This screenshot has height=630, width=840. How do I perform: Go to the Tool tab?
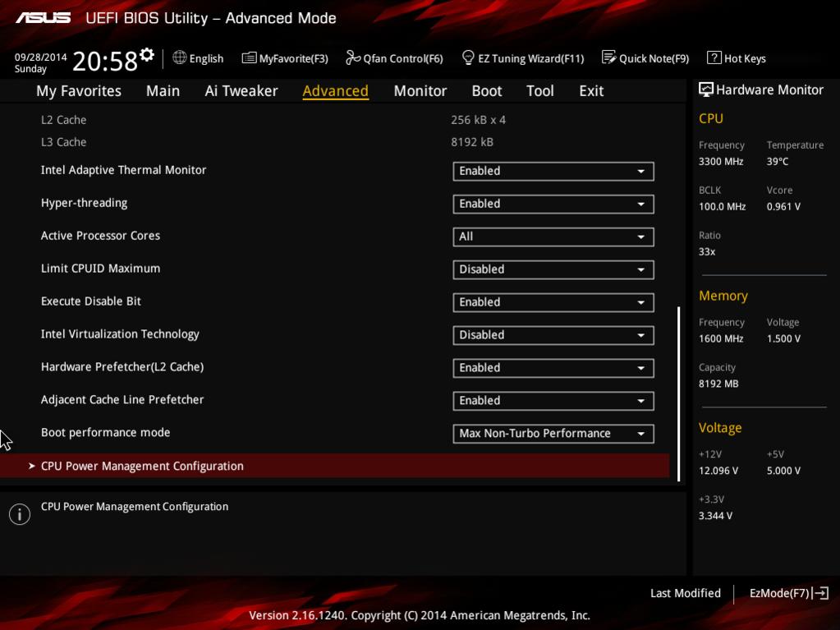coord(540,91)
